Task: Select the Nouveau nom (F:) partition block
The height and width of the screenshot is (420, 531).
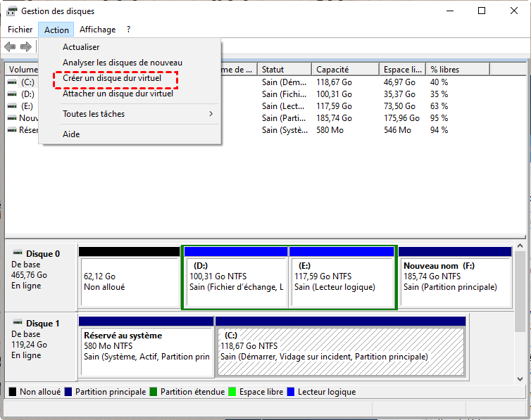Action: click(x=455, y=277)
